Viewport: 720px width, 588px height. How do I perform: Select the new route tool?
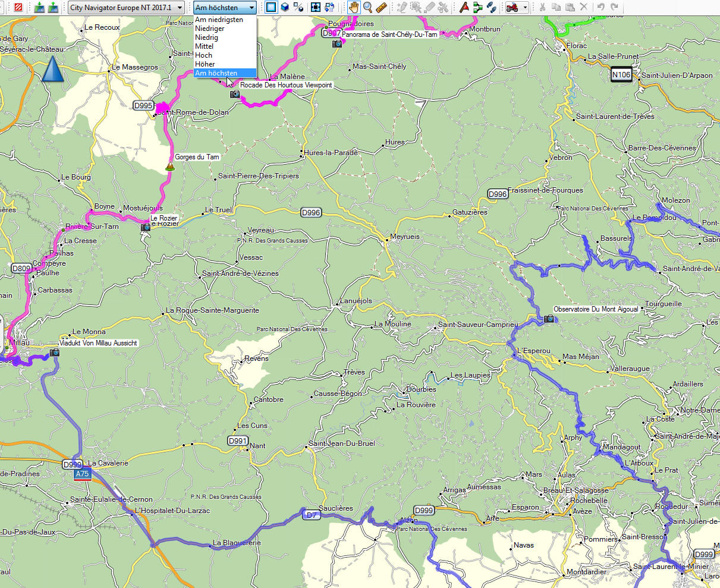[x=477, y=7]
